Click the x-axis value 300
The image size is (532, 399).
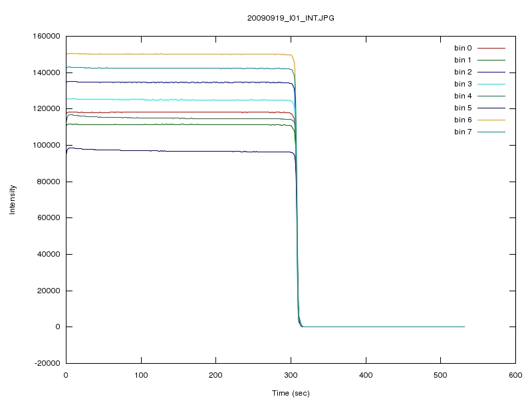pos(291,375)
